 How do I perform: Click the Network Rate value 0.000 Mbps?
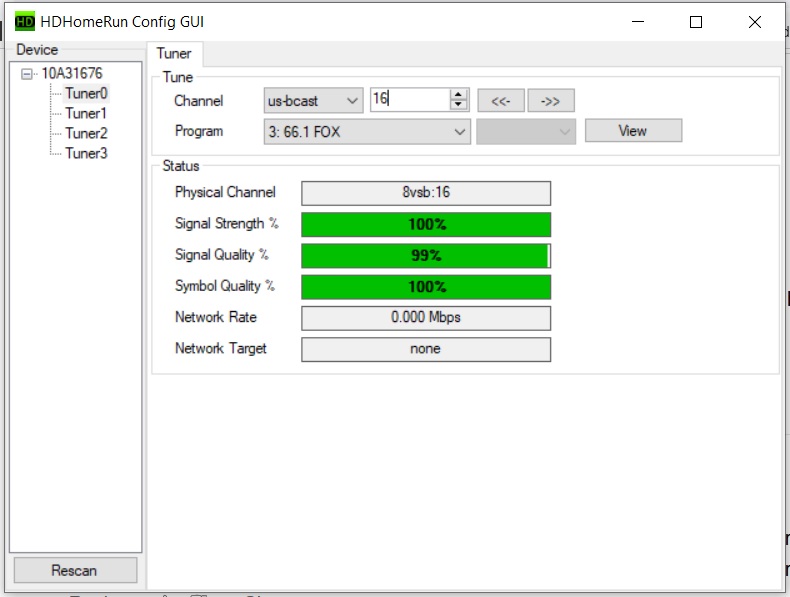[x=426, y=318]
